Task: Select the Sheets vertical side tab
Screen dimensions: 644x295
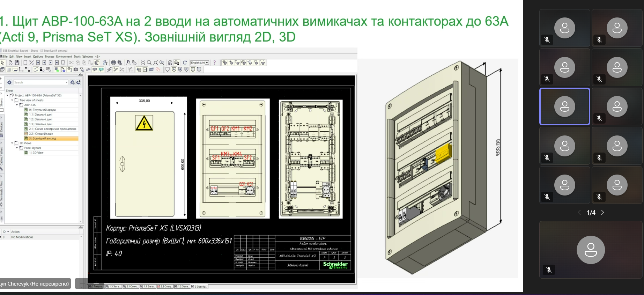Action: click(1, 102)
